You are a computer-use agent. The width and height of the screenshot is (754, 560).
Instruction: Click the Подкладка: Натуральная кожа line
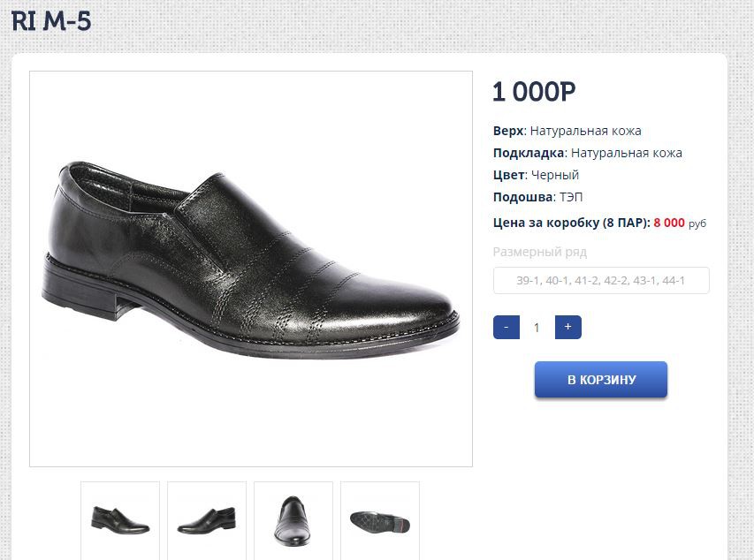(x=588, y=153)
